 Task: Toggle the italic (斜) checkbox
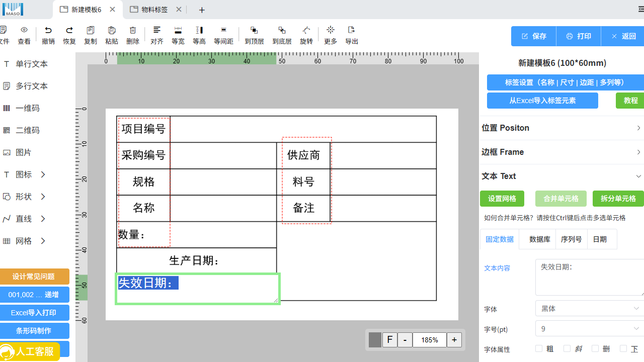(567, 348)
